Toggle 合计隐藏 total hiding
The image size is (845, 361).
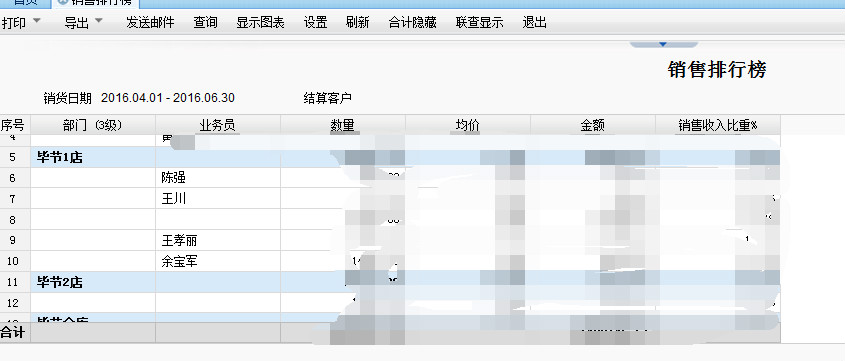pyautogui.click(x=412, y=23)
